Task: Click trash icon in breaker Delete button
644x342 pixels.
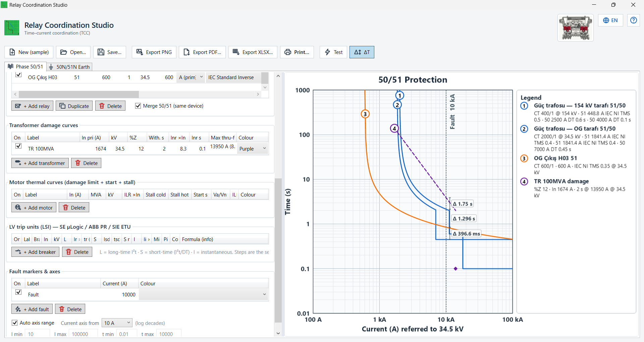Action: (x=69, y=252)
